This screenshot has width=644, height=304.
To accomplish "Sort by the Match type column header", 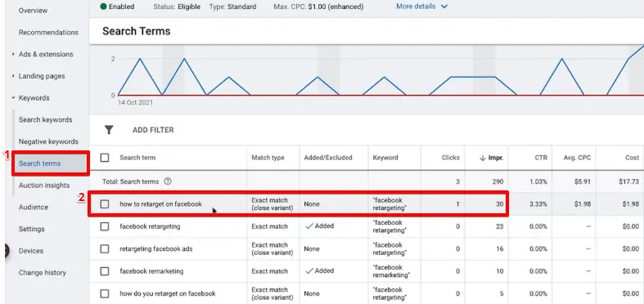I will coord(268,158).
